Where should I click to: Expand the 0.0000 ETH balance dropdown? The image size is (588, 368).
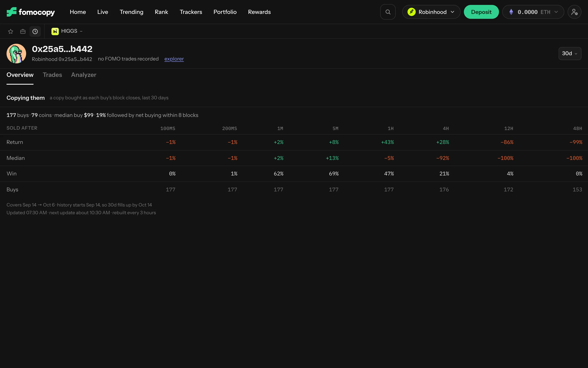click(533, 12)
